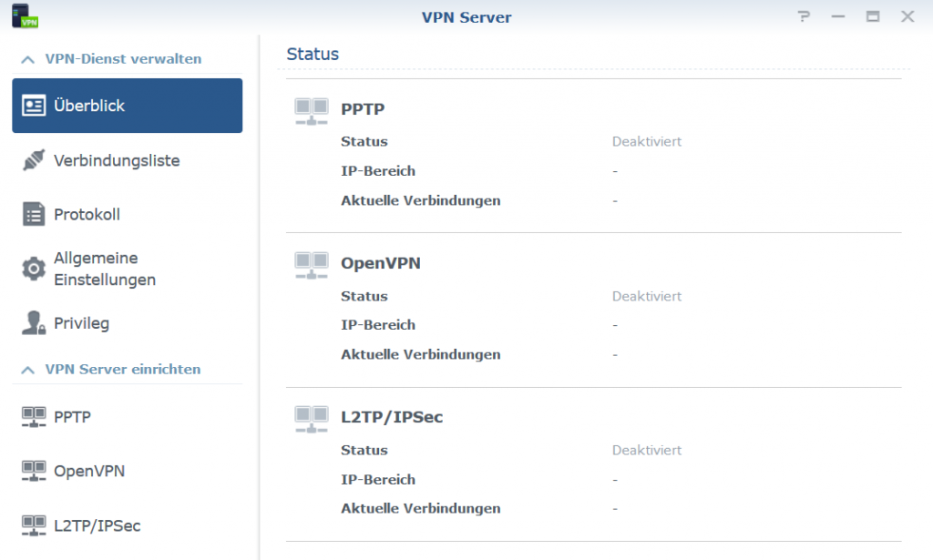Select the Verbindungsliste connection list icon
Viewport: 933px width, 560px height.
[x=36, y=160]
